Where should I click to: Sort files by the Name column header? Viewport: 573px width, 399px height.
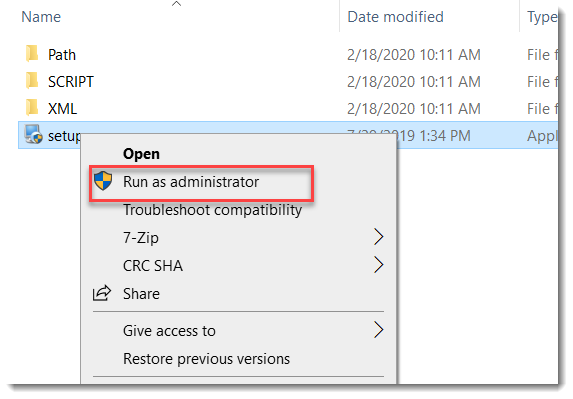[x=41, y=17]
